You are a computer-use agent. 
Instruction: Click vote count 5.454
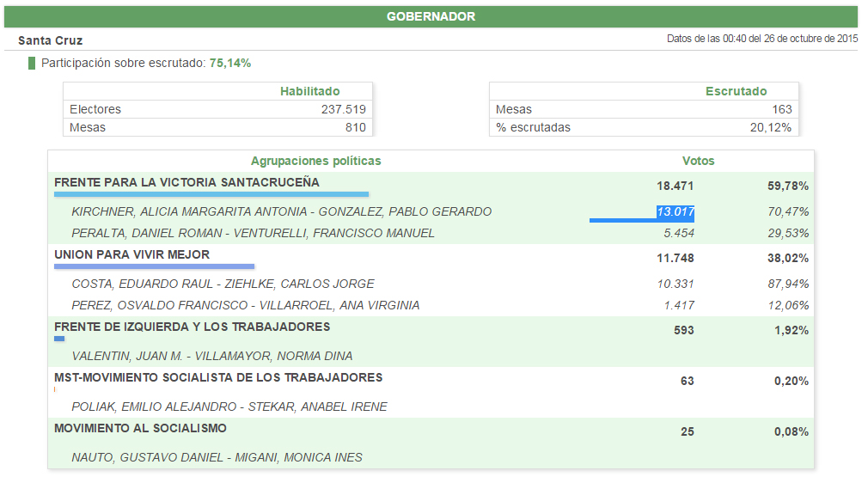click(x=679, y=233)
